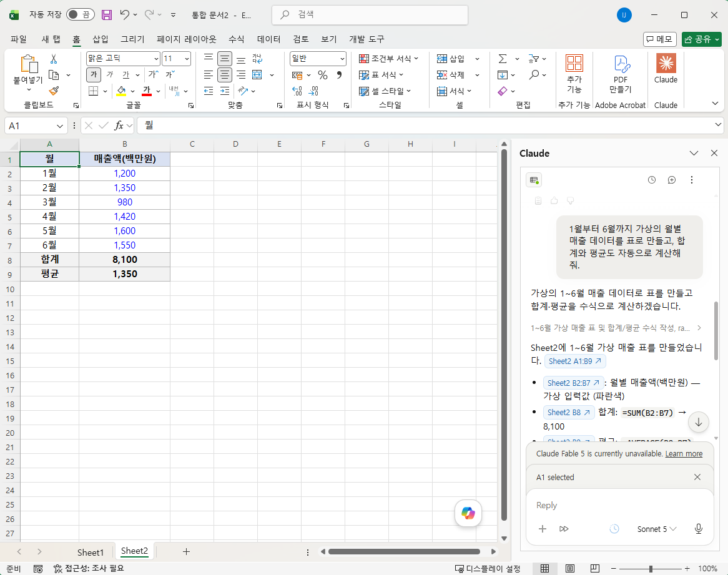Screen dimensions: 728x575
Task: Click Create PDF Adobe Acrobat icon
Action: (x=621, y=74)
